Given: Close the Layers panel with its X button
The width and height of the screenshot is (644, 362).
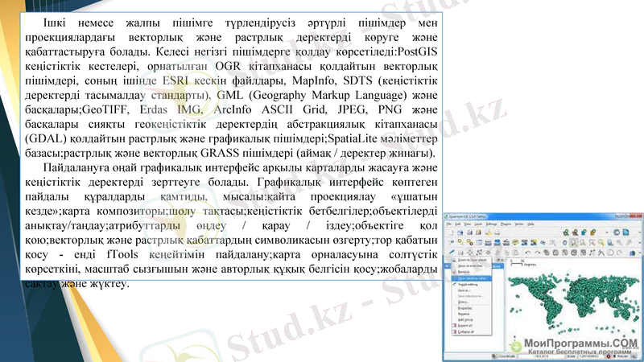Looking at the screenshot, I should (x=502, y=260).
